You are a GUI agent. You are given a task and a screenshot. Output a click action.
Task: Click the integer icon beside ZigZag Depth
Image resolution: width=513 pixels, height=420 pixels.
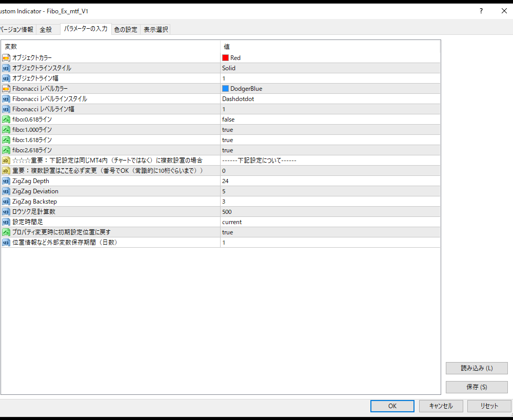6,181
